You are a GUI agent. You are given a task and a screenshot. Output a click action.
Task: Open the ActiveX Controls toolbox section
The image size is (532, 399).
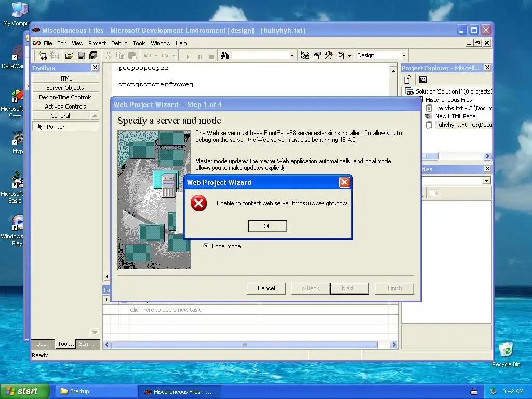point(65,107)
